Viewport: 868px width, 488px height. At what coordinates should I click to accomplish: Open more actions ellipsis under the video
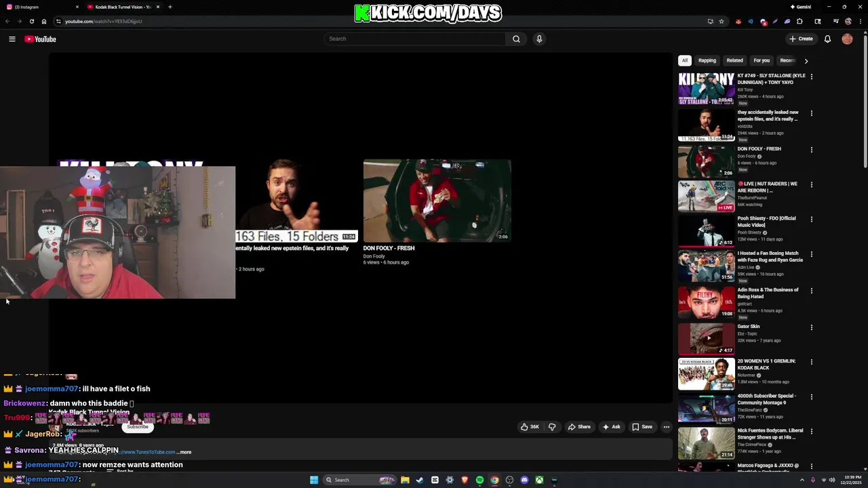click(667, 427)
